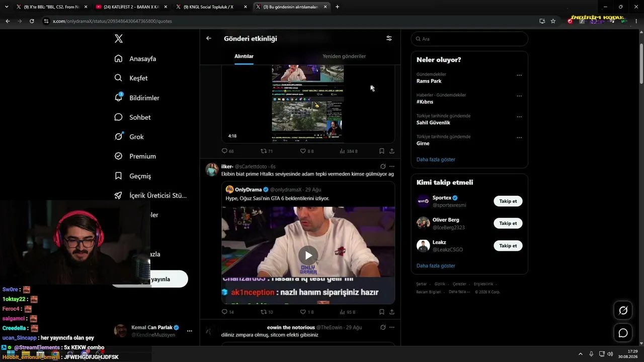Show hidden system tray icons
Viewport: 644px width, 362px height.
[580, 354]
